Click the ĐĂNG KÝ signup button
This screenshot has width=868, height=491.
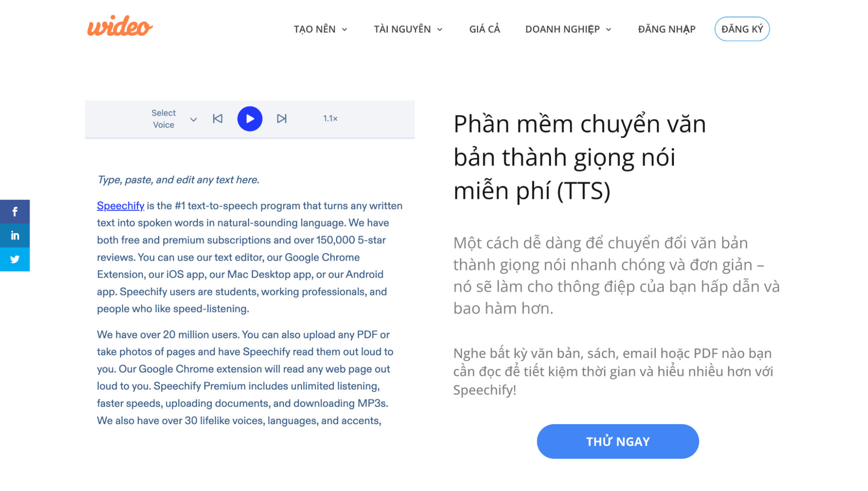(742, 29)
